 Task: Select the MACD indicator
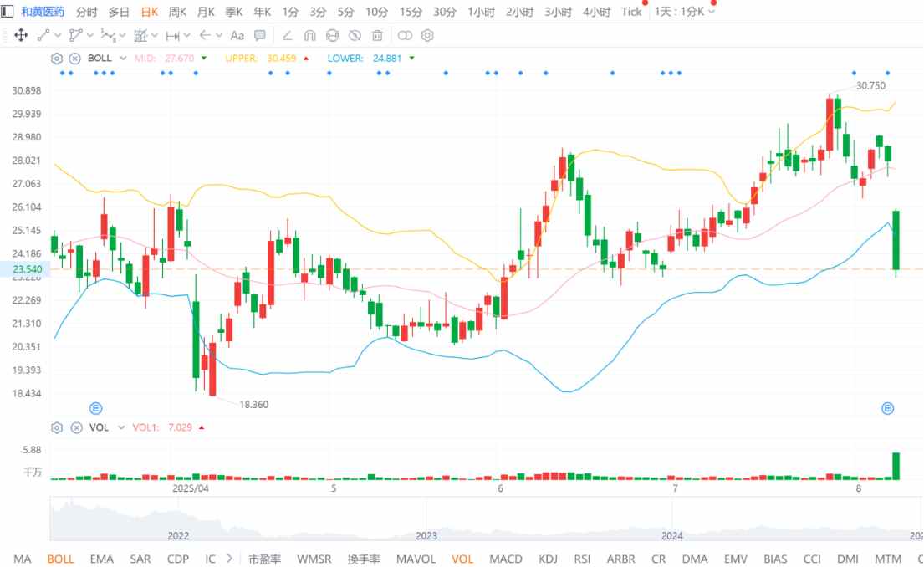[x=506, y=559]
